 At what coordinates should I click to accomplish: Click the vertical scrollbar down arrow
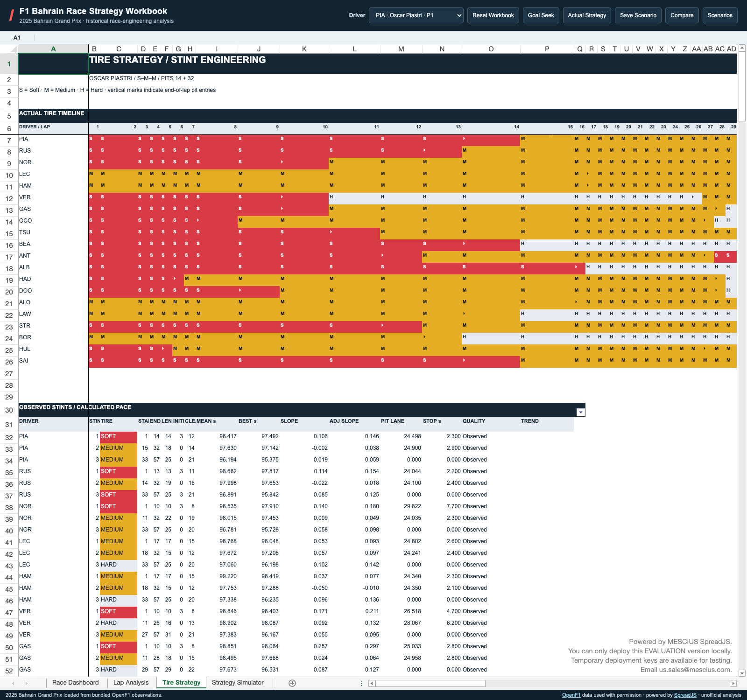pos(742,673)
